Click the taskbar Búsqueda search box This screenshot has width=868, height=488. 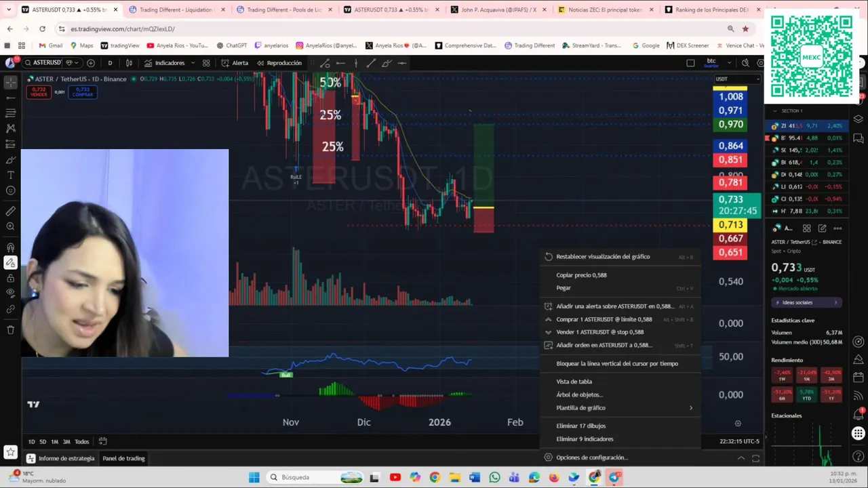pyautogui.click(x=315, y=477)
